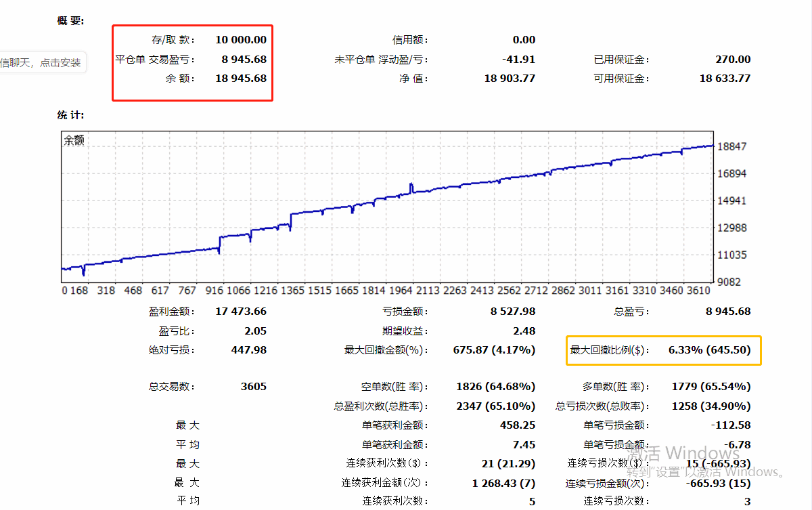Select 可用保证金 value 18 633.77
Viewport: 812px width, 510px height.
tap(725, 79)
